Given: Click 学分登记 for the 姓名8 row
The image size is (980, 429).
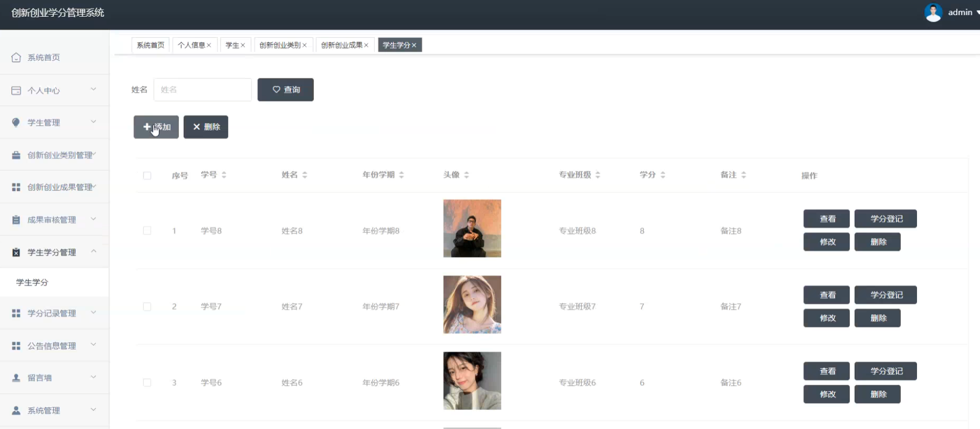Looking at the screenshot, I should tap(886, 219).
